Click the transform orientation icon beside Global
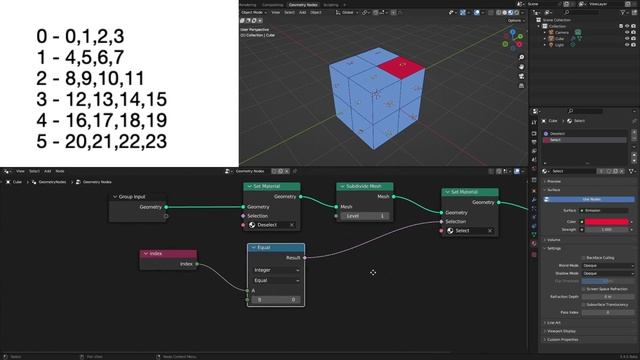Viewport: 640px width, 360px height. pyautogui.click(x=338, y=13)
